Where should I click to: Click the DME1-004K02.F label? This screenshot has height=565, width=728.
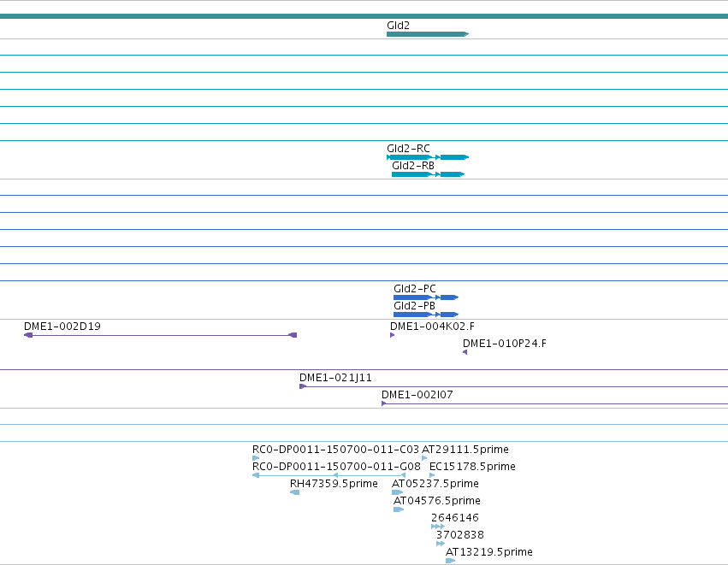[x=432, y=327]
